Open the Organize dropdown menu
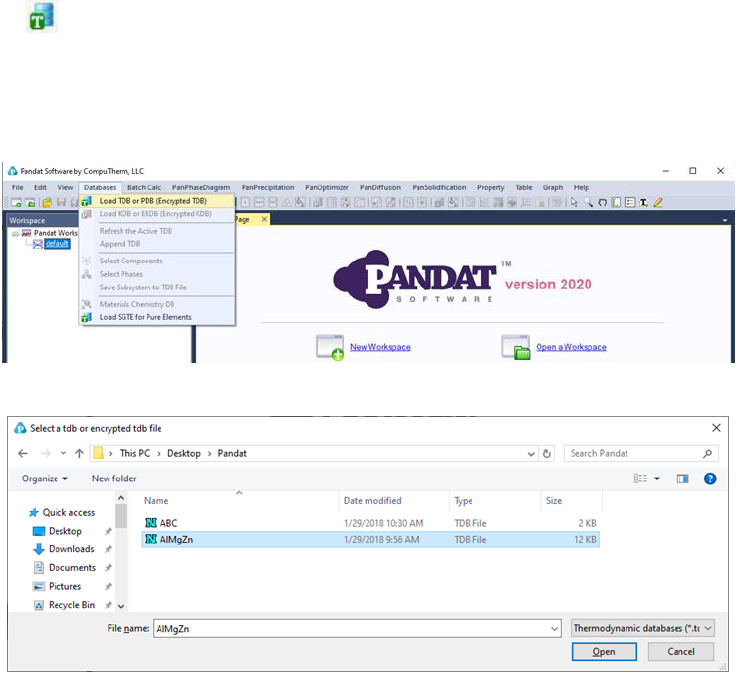The image size is (736, 673). [45, 479]
